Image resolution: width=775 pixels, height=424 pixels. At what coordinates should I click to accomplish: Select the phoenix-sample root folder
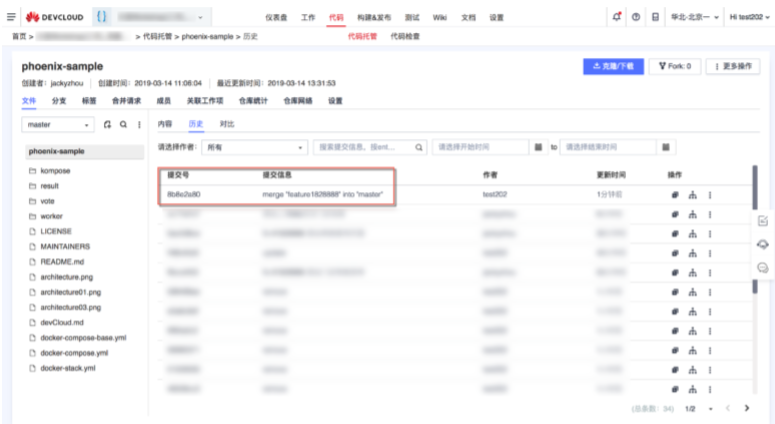[85, 151]
